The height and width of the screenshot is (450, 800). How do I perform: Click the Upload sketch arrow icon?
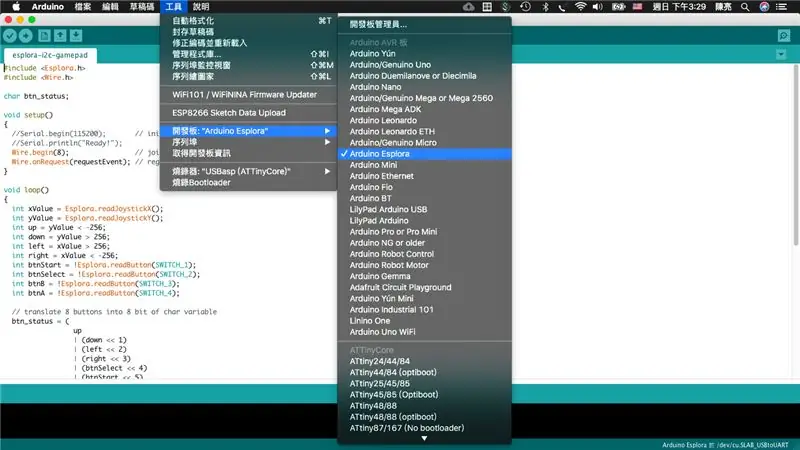point(26,36)
